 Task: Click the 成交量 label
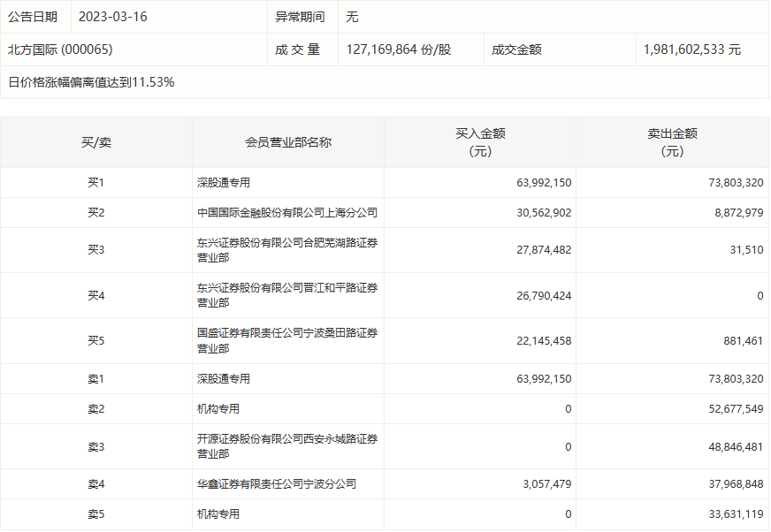[297, 49]
